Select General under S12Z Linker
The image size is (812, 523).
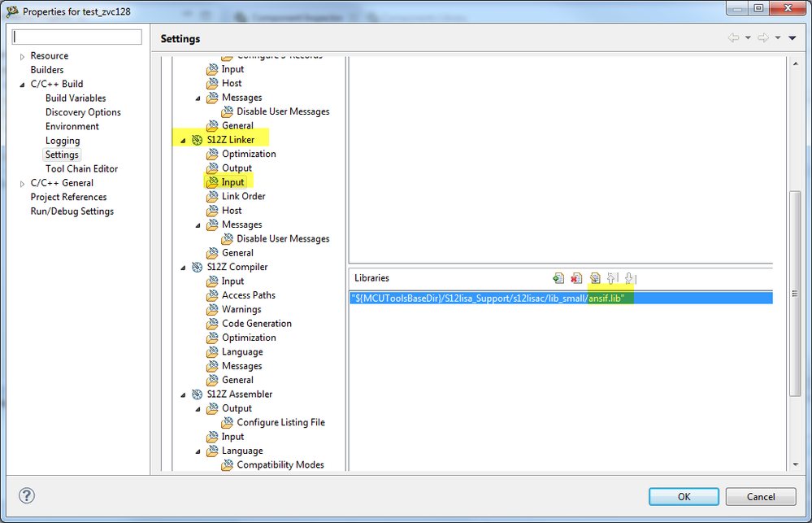coord(237,252)
